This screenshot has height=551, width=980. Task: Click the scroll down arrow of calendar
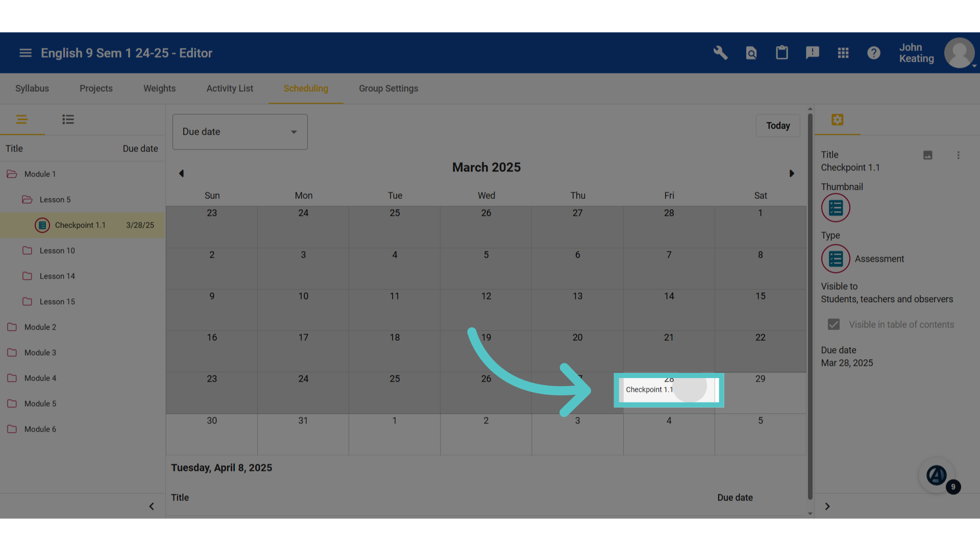(810, 513)
